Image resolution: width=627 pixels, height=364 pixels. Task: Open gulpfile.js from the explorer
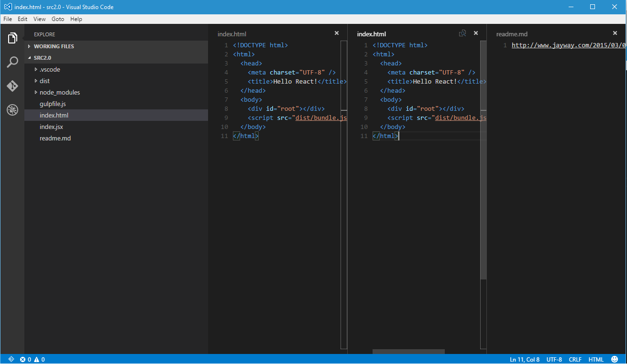116,104
